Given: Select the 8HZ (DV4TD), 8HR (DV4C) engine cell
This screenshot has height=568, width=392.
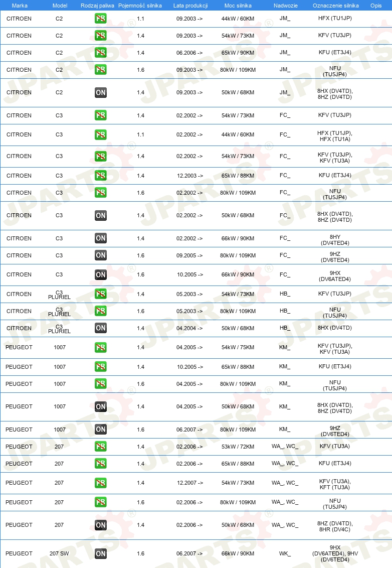Looking at the screenshot, I should pyautogui.click(x=335, y=526).
